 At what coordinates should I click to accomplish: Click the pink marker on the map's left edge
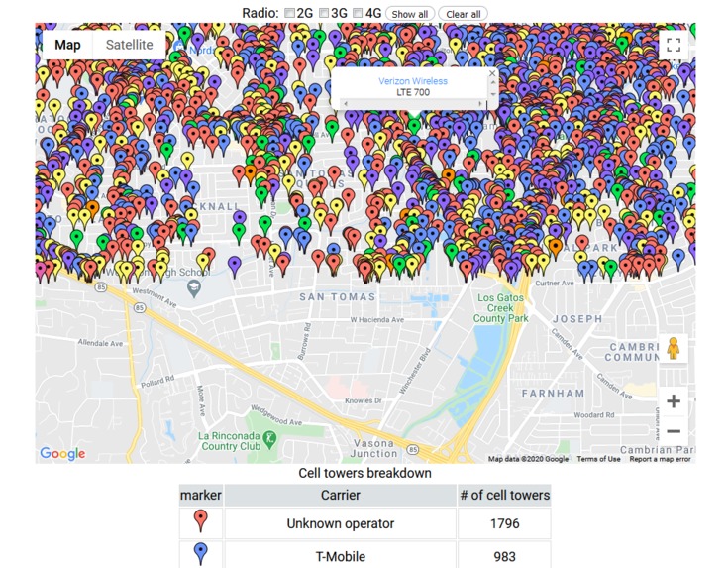tap(40, 271)
